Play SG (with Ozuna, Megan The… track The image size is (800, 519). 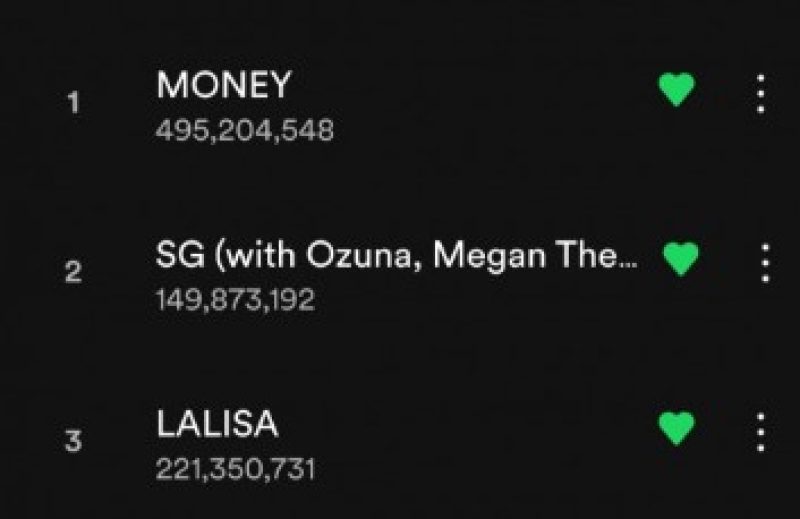(x=396, y=255)
